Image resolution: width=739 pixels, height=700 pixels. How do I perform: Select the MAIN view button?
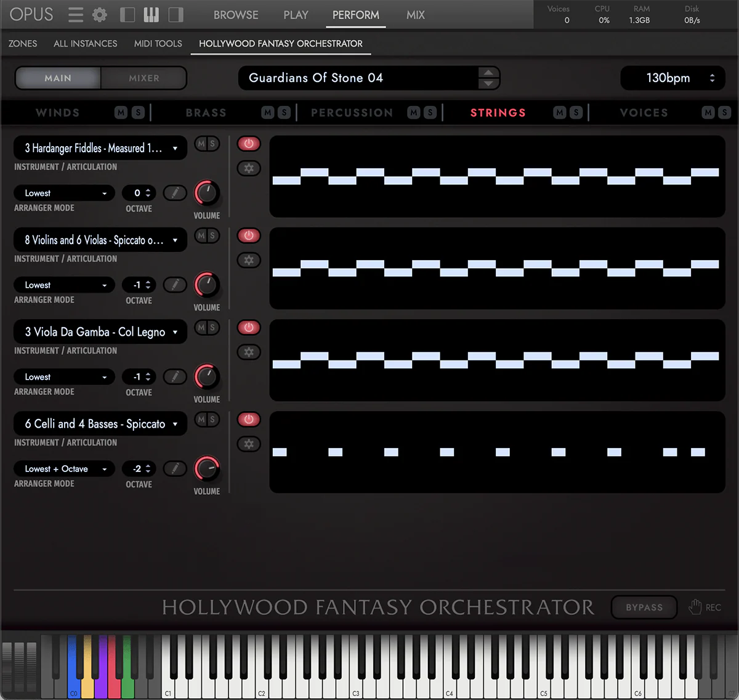tap(58, 78)
